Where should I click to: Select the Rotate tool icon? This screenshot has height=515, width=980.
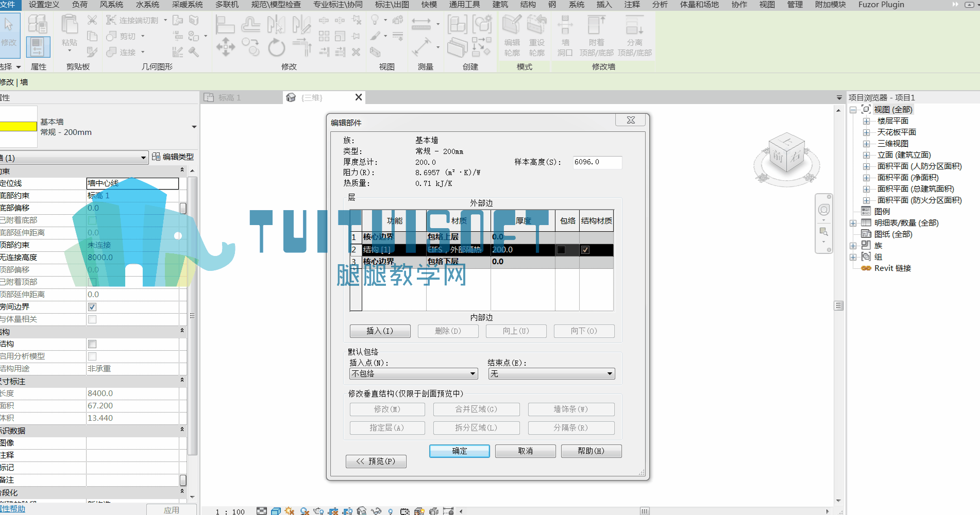(276, 47)
